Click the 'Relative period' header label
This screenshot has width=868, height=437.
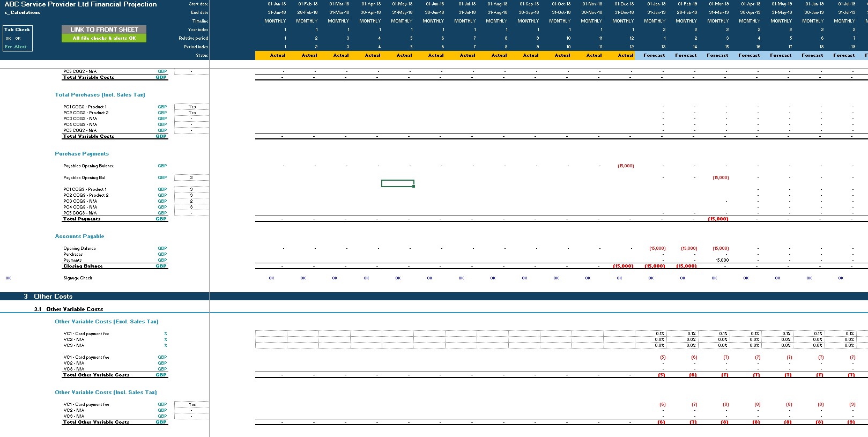click(x=193, y=38)
